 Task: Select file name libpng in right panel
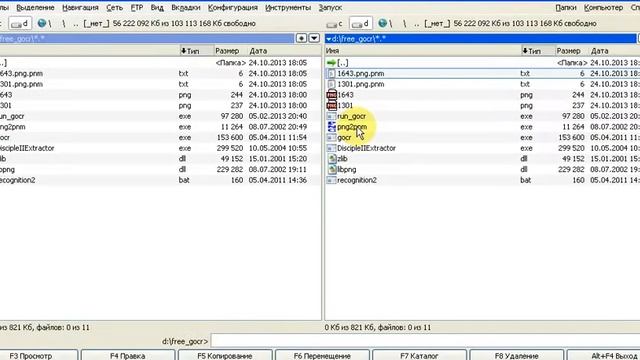[347, 169]
